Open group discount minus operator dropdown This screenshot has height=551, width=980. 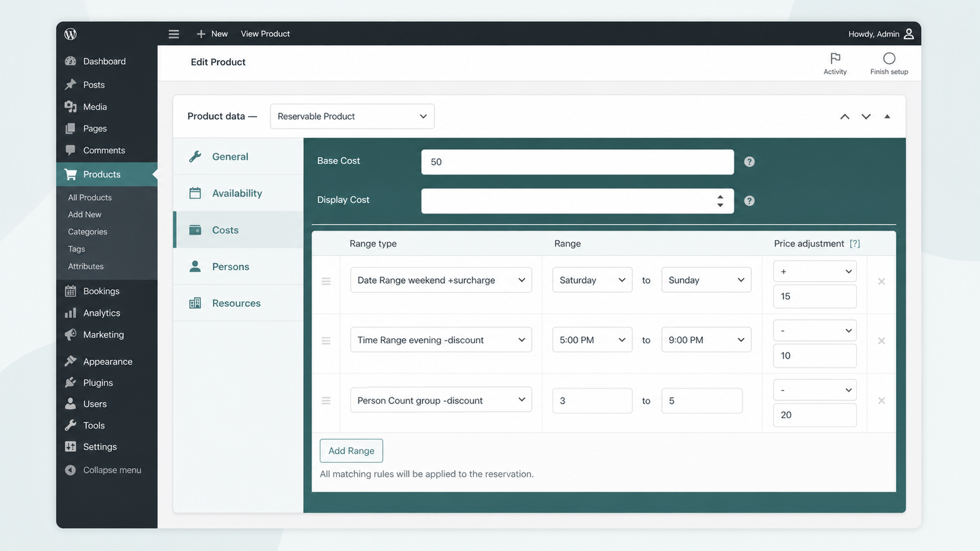click(815, 390)
